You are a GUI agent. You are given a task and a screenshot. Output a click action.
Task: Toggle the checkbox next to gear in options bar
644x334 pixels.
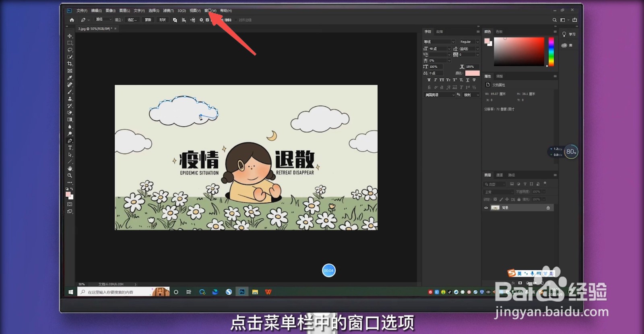pos(207,20)
